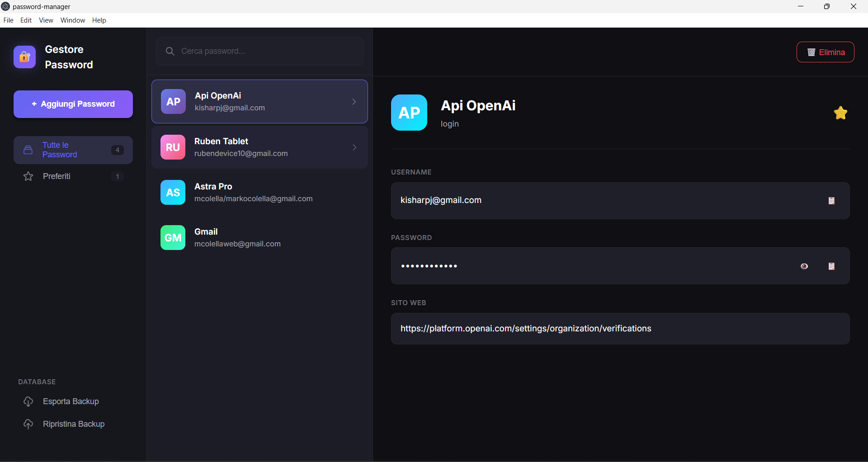The width and height of the screenshot is (868, 462).
Task: Click the copy icon in the password field
Action: click(x=831, y=266)
